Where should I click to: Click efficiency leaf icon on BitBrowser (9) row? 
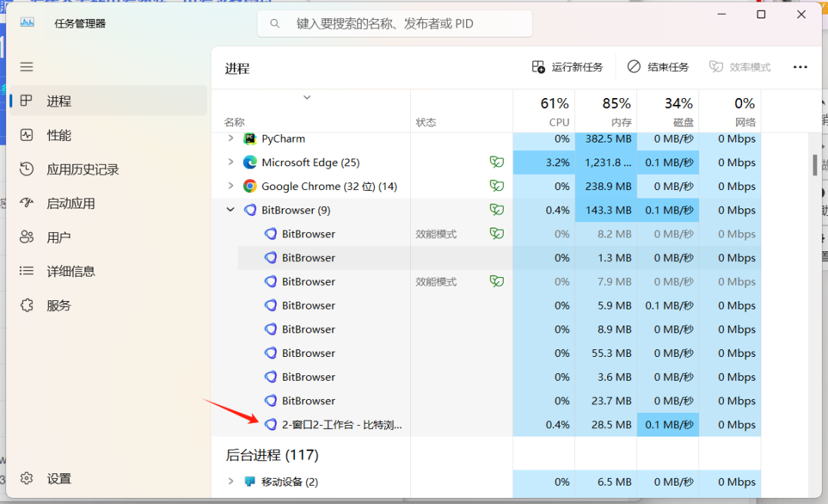[496, 209]
